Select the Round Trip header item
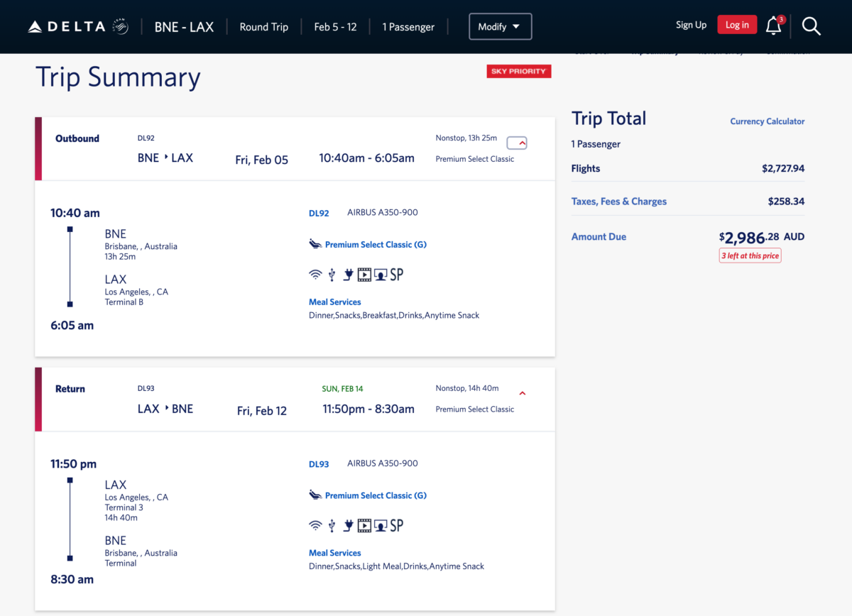The image size is (852, 616). [x=264, y=27]
